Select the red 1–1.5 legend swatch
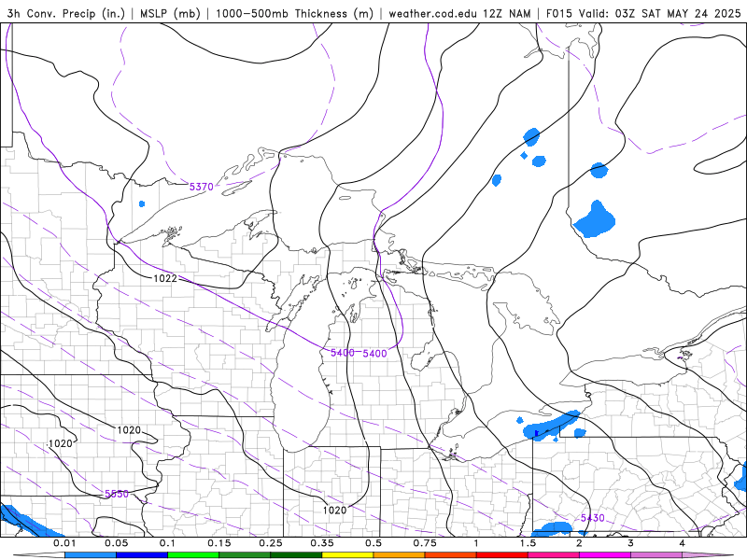The image size is (747, 560). click(x=502, y=555)
